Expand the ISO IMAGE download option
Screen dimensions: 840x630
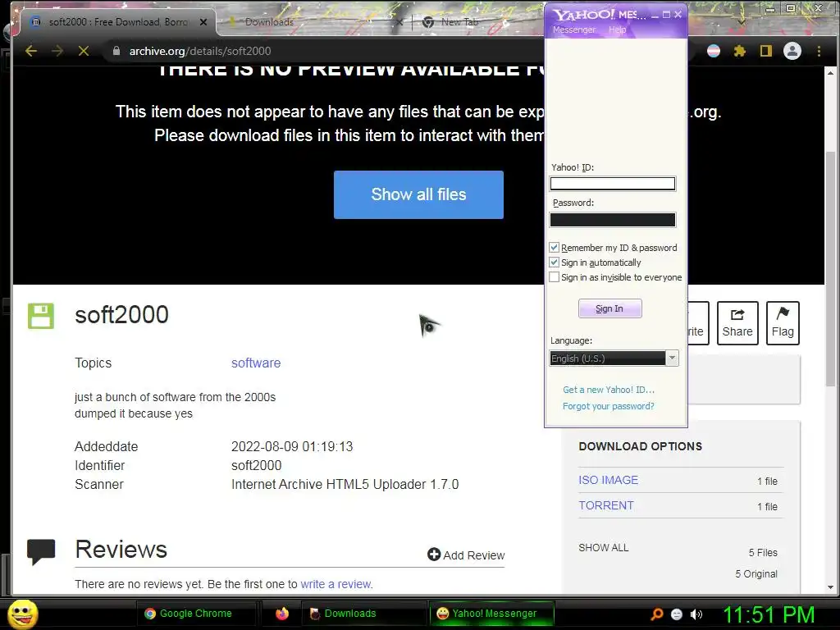tap(608, 480)
